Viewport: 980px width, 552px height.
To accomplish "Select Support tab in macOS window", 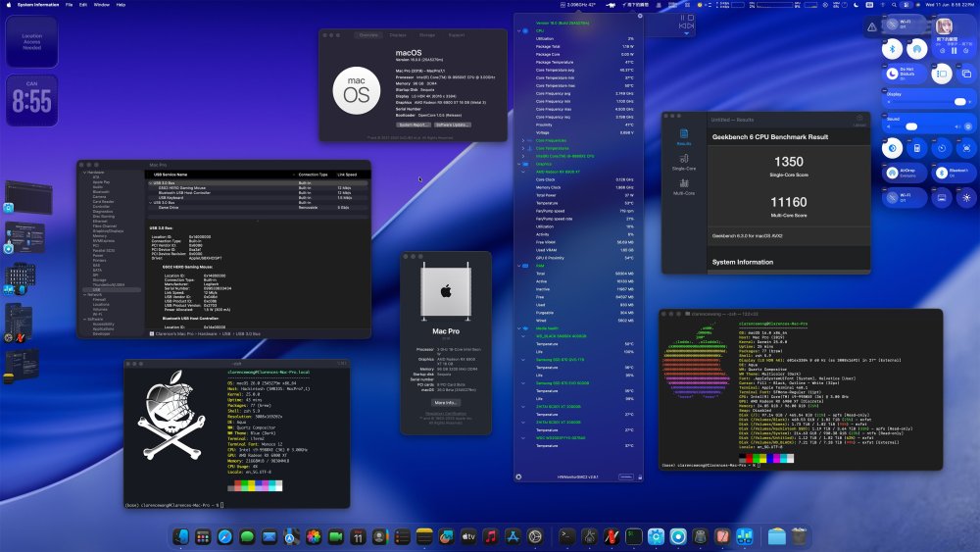I will 457,35.
